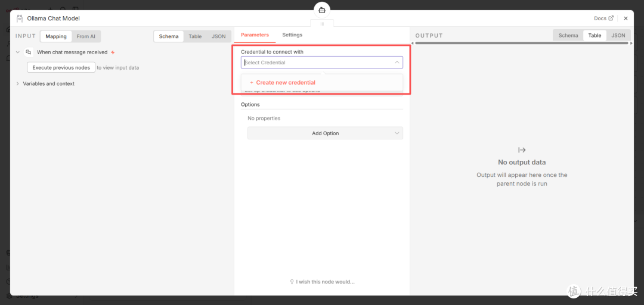Click the 'When chat message received' label
Viewport: 644px width, 305px height.
coord(72,52)
